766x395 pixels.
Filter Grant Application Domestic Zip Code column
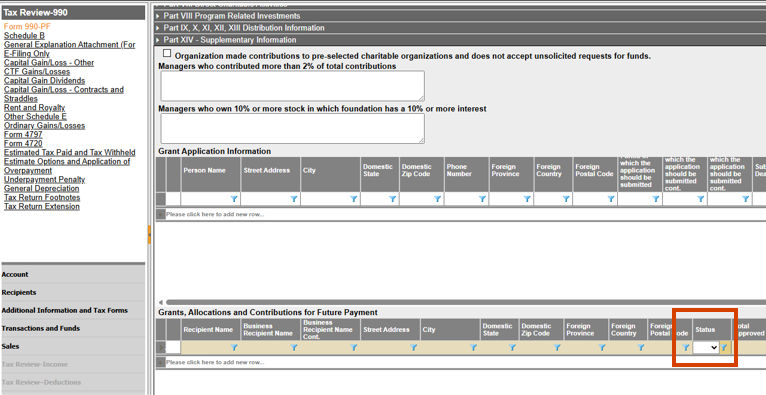pos(438,199)
